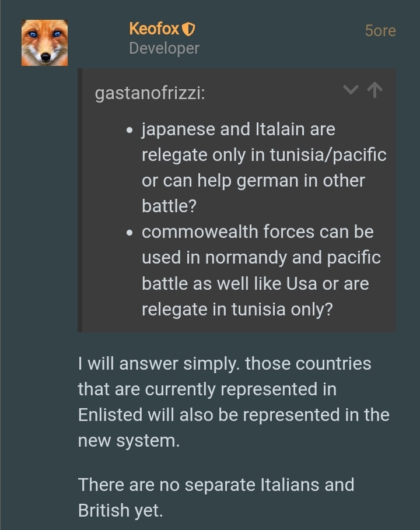Screen dimensions: 420x530
Task: Click the 'new system.' text in the reply
Action: [x=129, y=440]
